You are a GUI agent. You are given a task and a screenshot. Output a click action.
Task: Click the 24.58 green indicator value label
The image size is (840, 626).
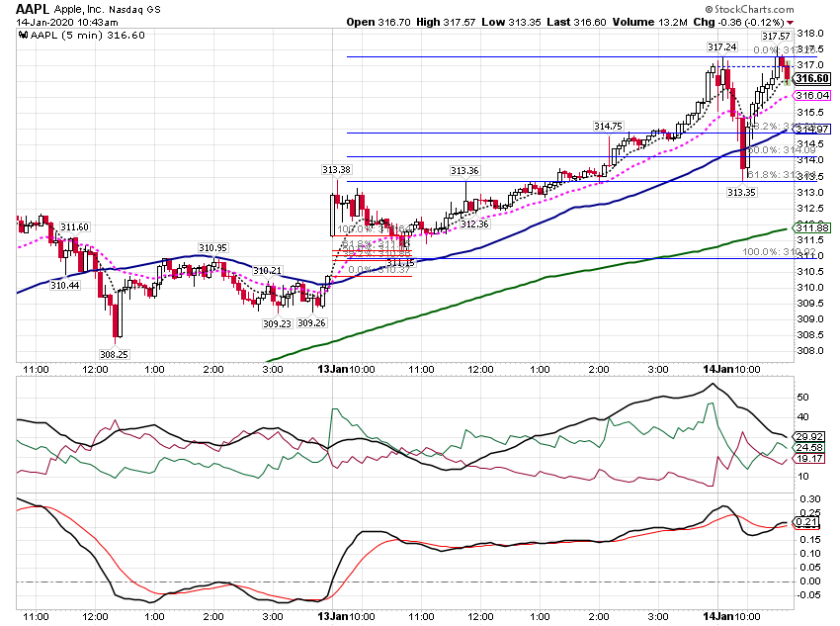click(x=809, y=448)
